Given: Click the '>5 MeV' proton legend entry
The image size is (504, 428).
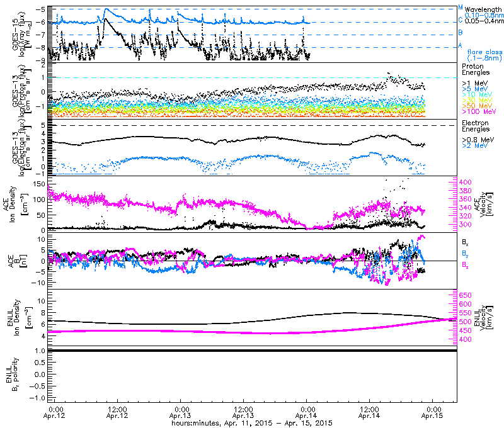Looking at the screenshot, I should click(x=475, y=89).
